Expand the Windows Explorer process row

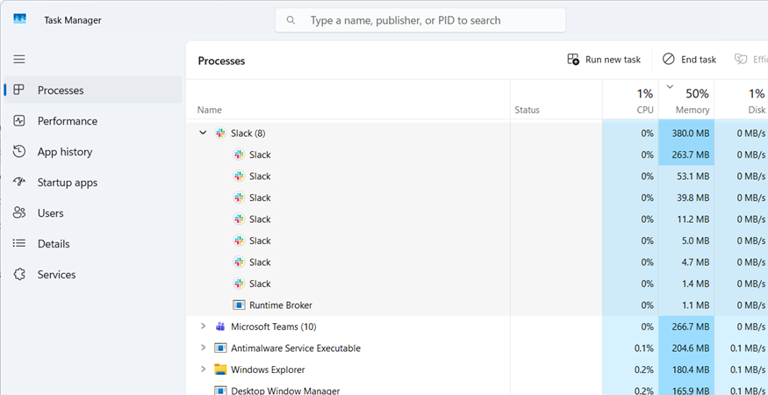203,370
